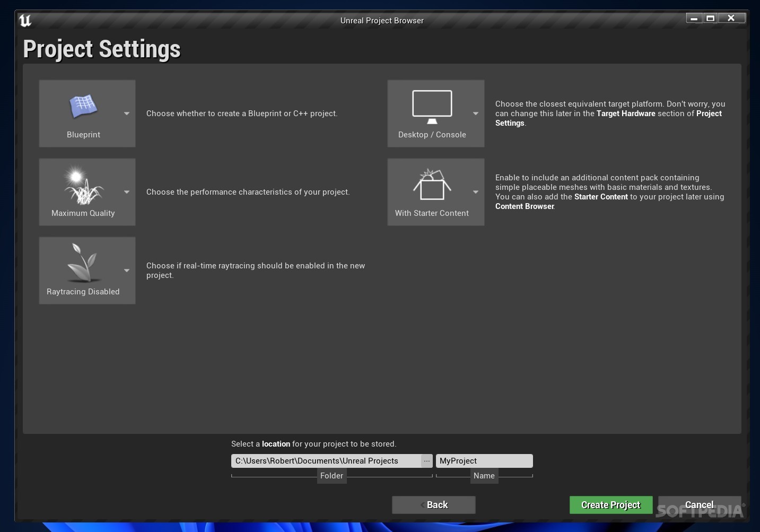Open the With Starter Content dropdown arrow
Image resolution: width=760 pixels, height=532 pixels.
coord(476,192)
